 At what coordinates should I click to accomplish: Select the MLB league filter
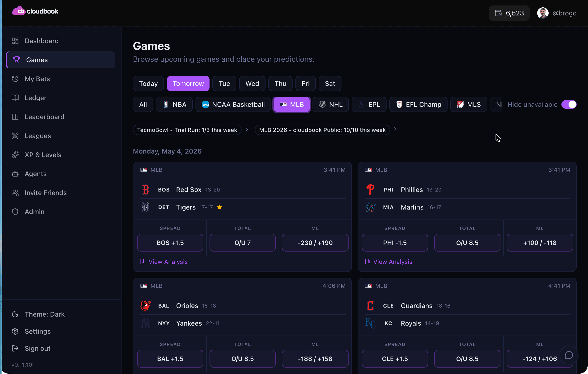click(292, 105)
